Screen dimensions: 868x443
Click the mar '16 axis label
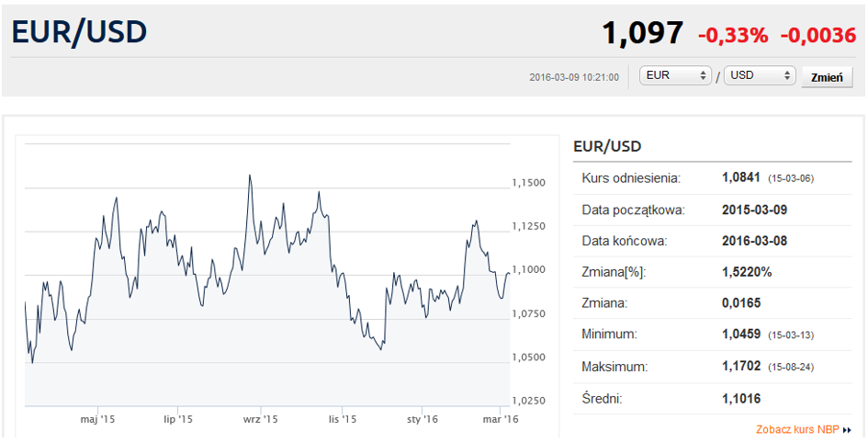tap(501, 420)
